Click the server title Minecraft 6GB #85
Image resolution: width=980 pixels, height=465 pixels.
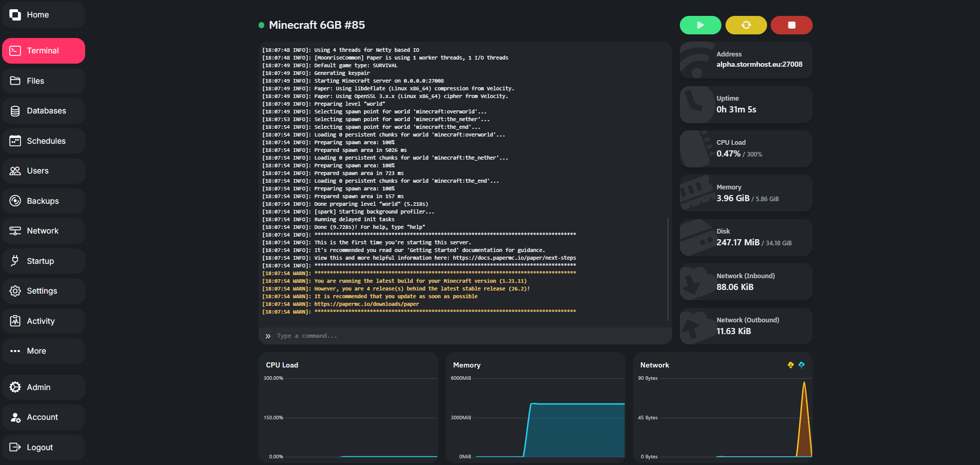pyautogui.click(x=317, y=25)
